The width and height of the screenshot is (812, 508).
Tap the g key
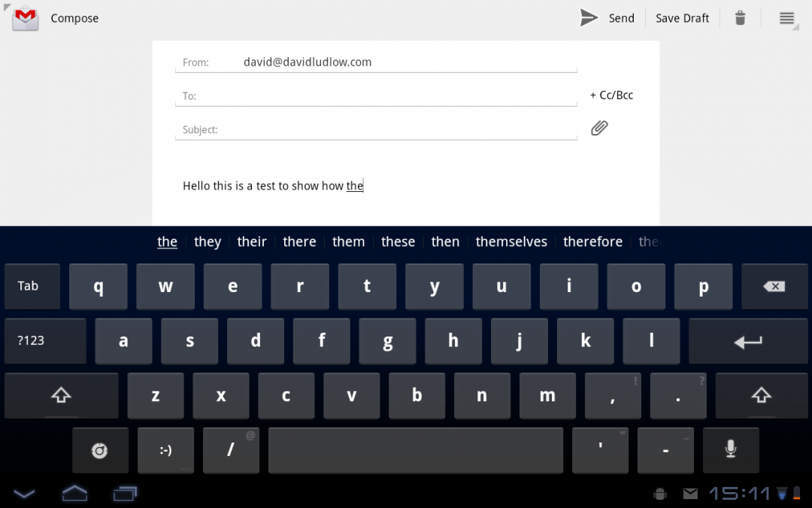(x=387, y=341)
